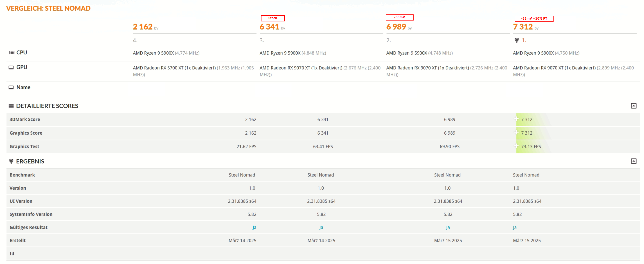This screenshot has height=264, width=644.
Task: Click the GPU monitor icon
Action: (x=11, y=67)
